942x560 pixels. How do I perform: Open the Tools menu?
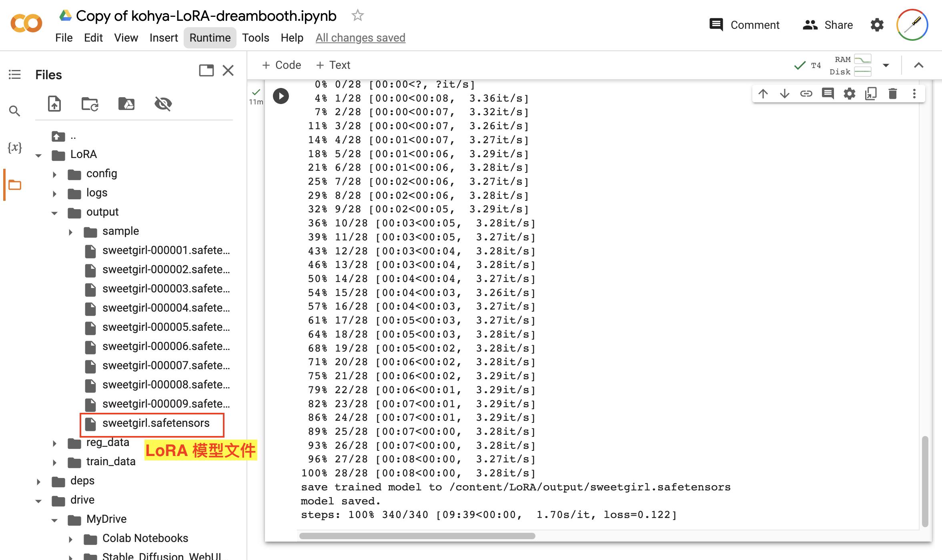pos(255,38)
